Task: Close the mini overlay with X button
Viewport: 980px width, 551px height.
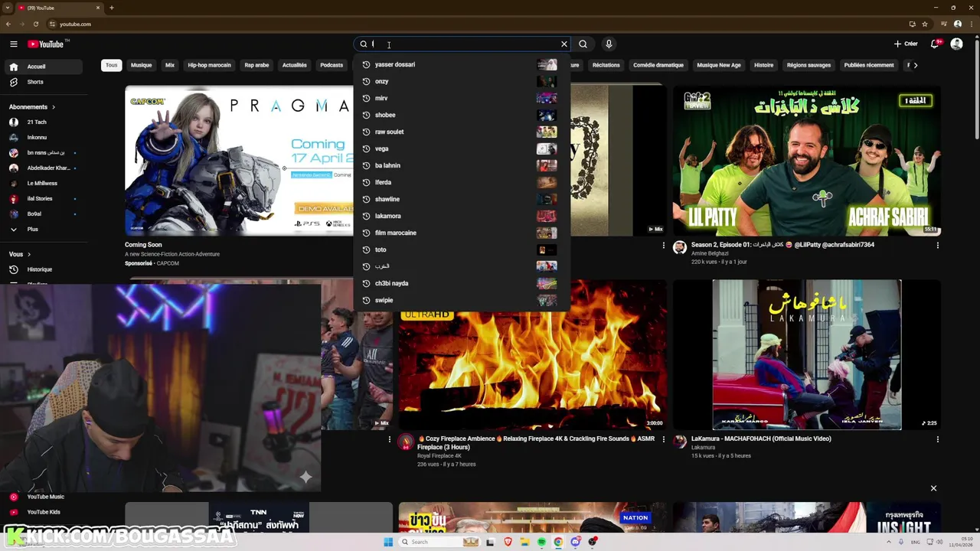Action: click(x=933, y=488)
